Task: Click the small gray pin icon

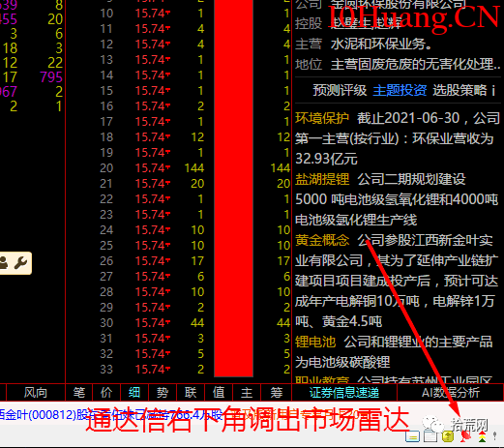Action: 495,436
